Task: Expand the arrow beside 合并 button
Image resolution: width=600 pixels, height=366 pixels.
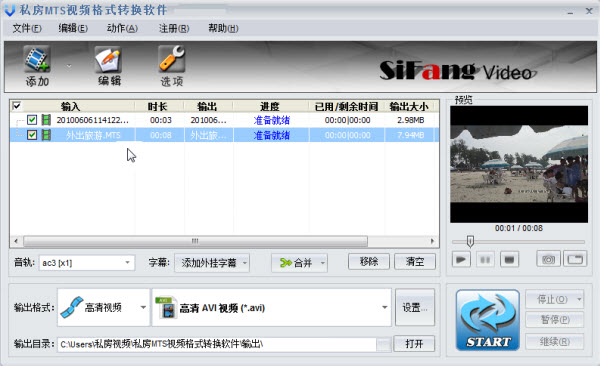Action: click(323, 263)
